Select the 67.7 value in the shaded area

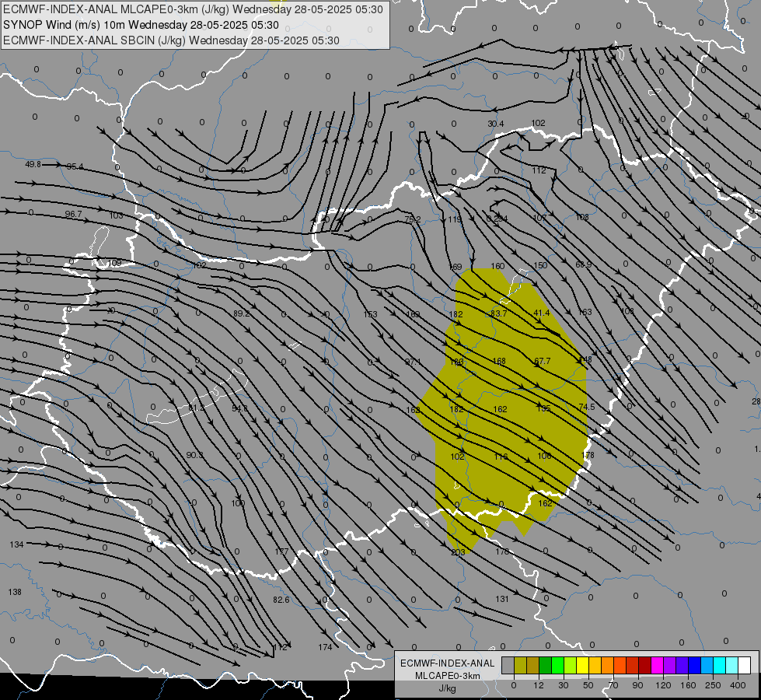542,361
